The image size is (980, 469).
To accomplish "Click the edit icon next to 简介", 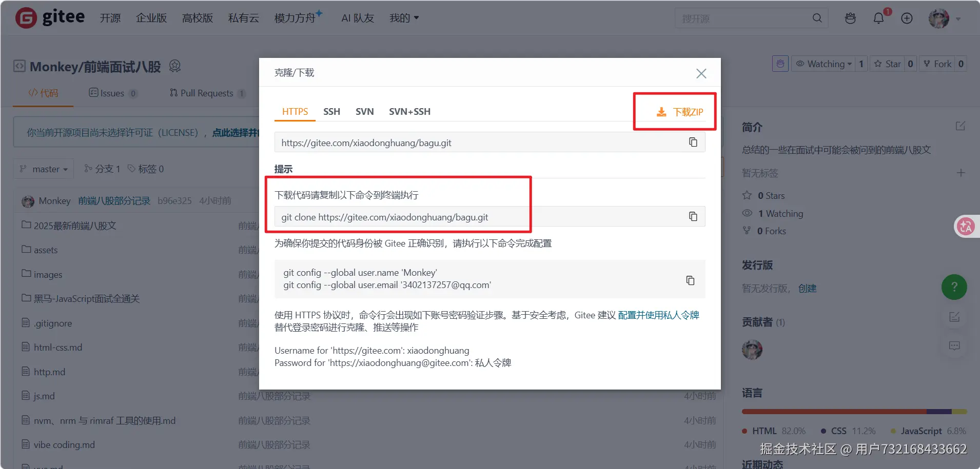I will pos(961,126).
